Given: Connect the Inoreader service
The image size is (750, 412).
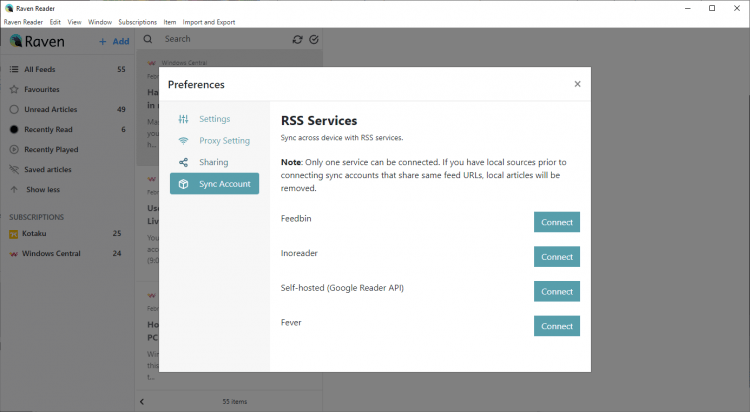Looking at the screenshot, I should pos(557,257).
